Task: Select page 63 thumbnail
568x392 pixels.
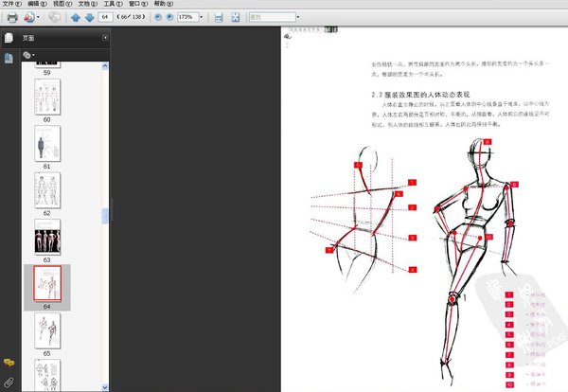Action: (x=47, y=237)
